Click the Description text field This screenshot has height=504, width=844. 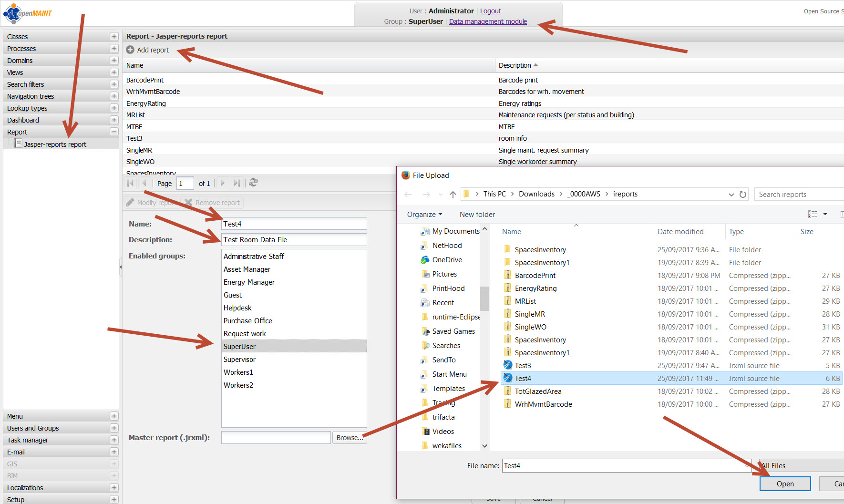click(294, 240)
